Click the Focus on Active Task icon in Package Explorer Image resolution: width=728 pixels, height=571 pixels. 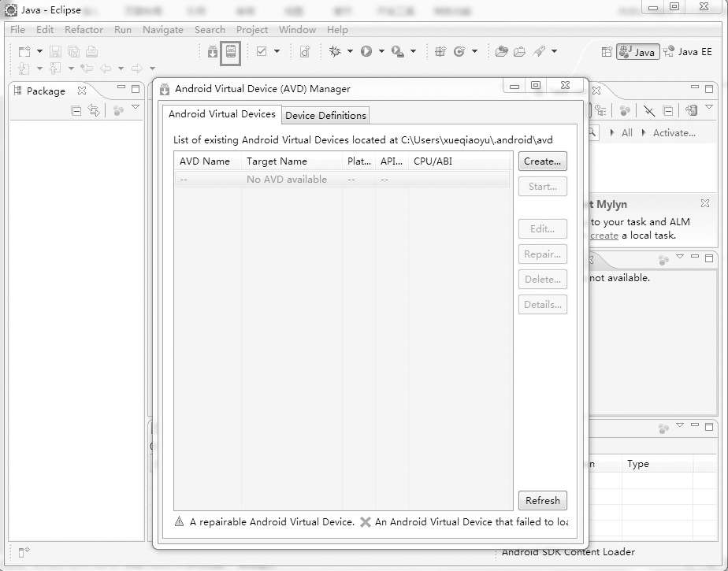(x=118, y=110)
